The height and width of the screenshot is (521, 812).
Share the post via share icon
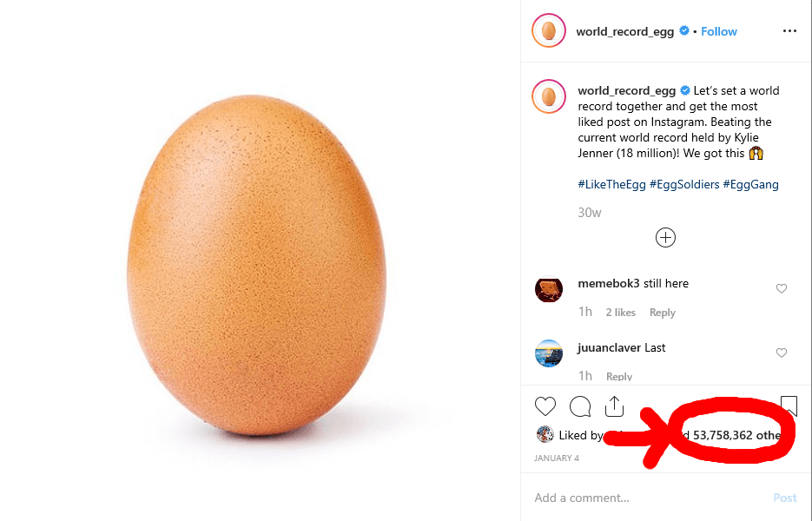614,406
